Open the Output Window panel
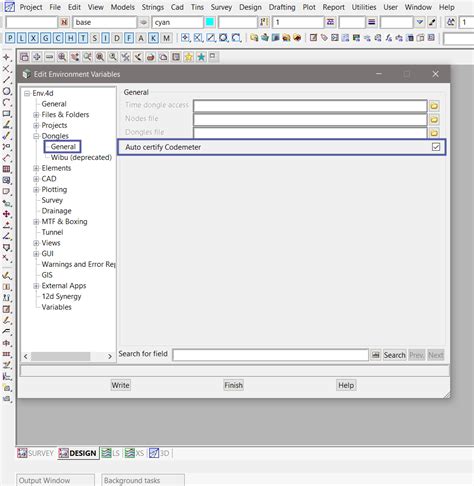This screenshot has width=474, height=486. tap(55, 480)
